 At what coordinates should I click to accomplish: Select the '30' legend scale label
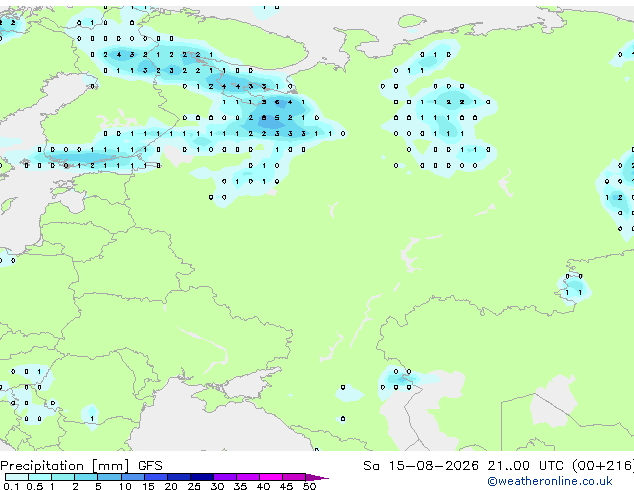click(x=217, y=486)
